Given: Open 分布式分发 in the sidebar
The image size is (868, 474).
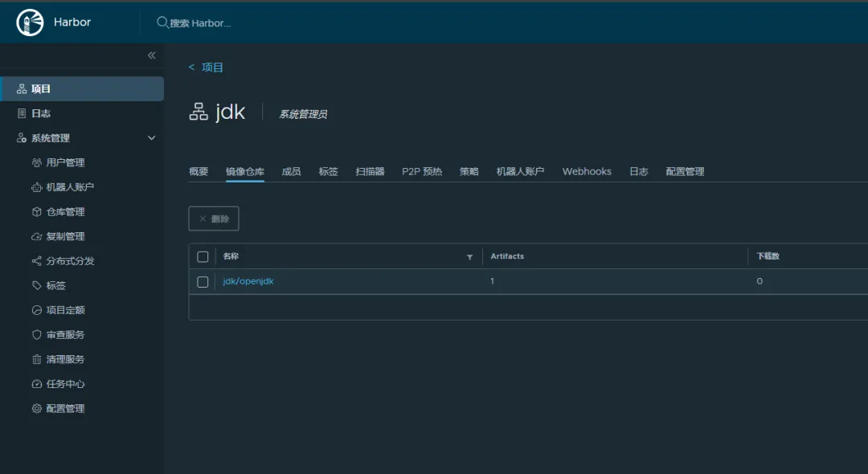Looking at the screenshot, I should coord(70,261).
